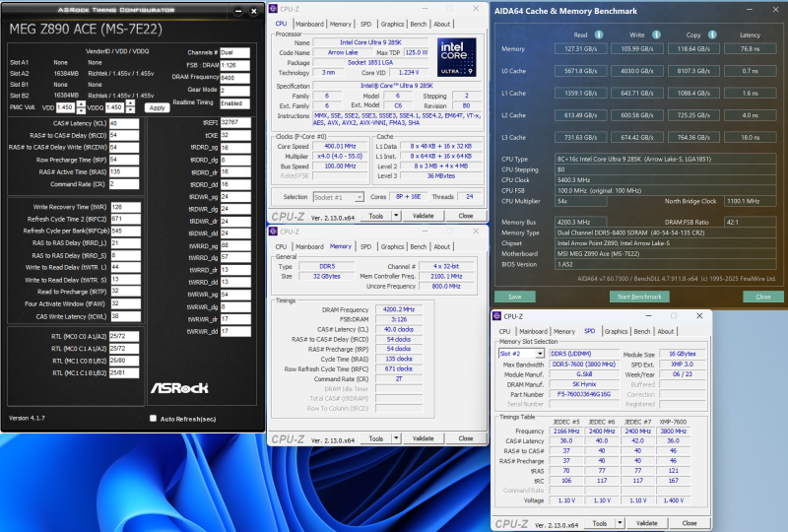Click the tREFI value field
The image size is (788, 532).
(233, 123)
